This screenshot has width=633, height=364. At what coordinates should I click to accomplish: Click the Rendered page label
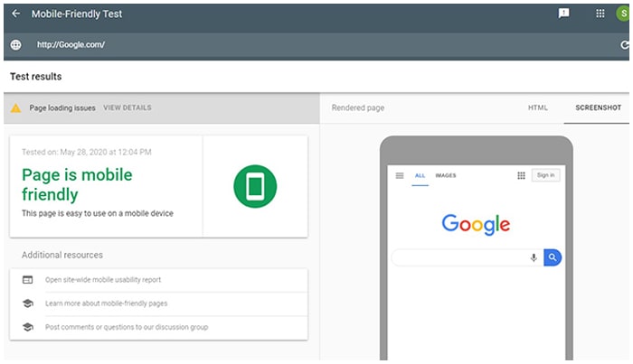click(x=358, y=107)
